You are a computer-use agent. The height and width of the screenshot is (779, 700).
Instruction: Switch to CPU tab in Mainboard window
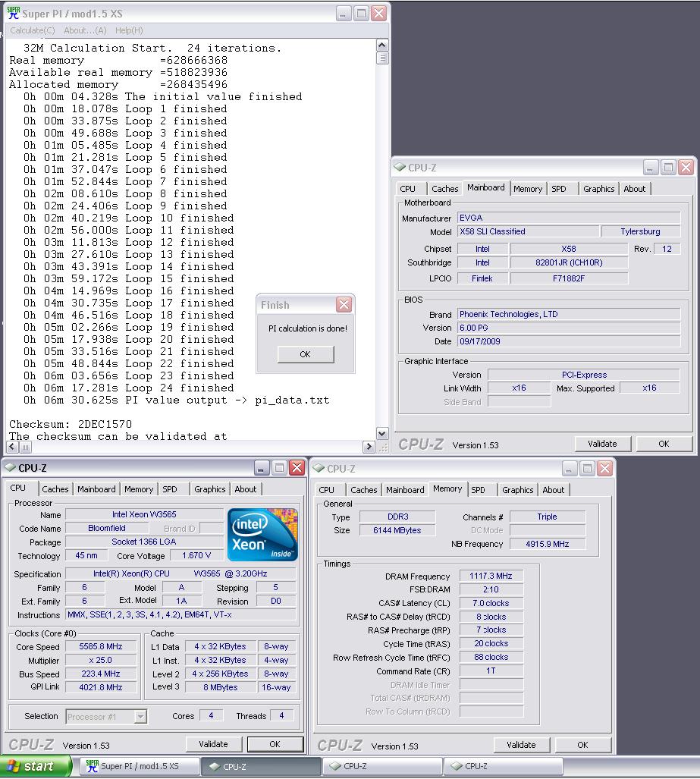(x=408, y=189)
